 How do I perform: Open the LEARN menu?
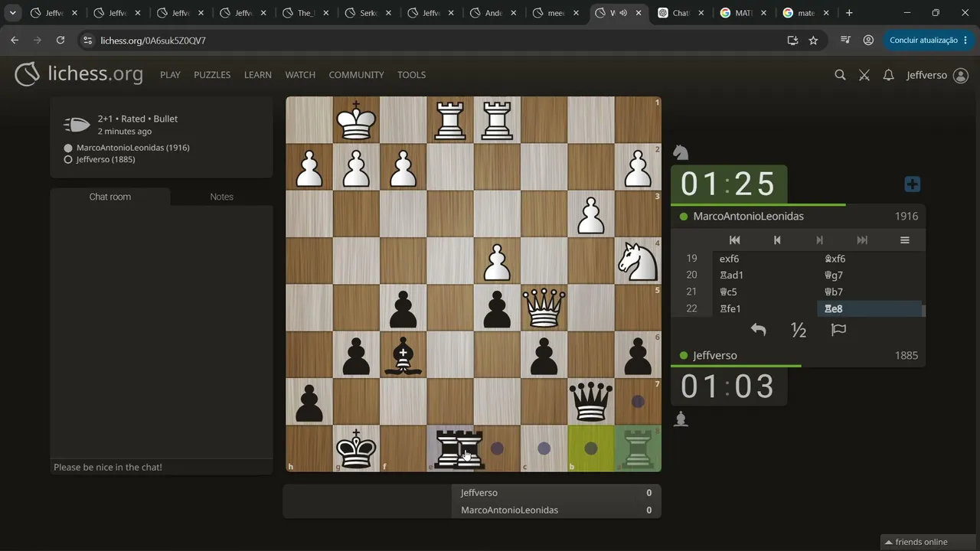(x=258, y=75)
